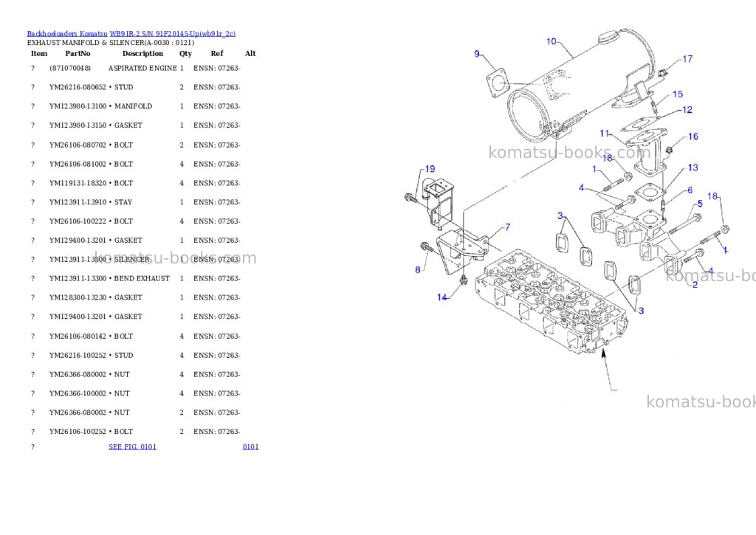756x535 pixels.
Task: Click callout 15 in the diagram
Action: click(x=678, y=94)
